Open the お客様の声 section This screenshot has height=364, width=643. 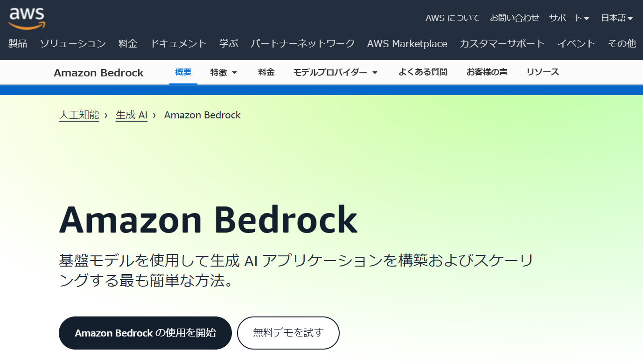tap(487, 72)
